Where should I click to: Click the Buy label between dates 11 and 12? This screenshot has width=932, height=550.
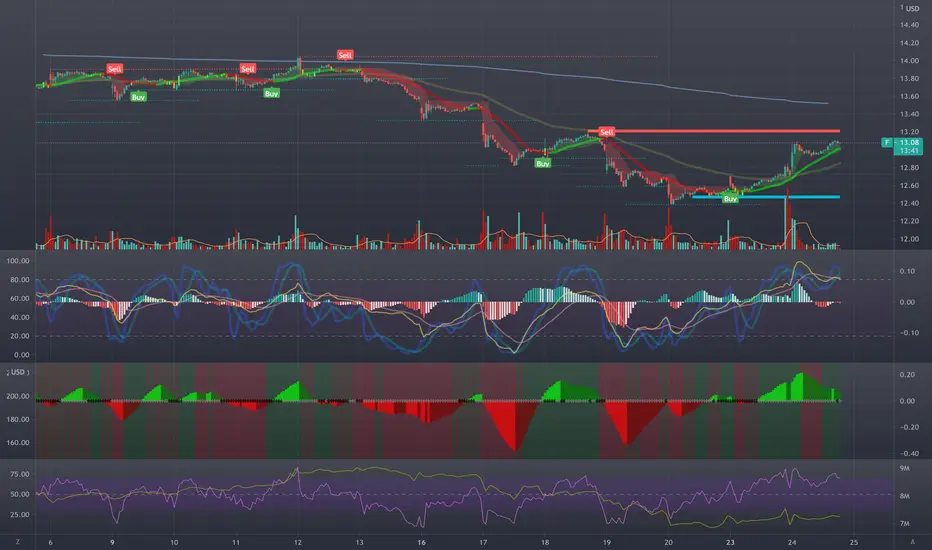coord(272,93)
